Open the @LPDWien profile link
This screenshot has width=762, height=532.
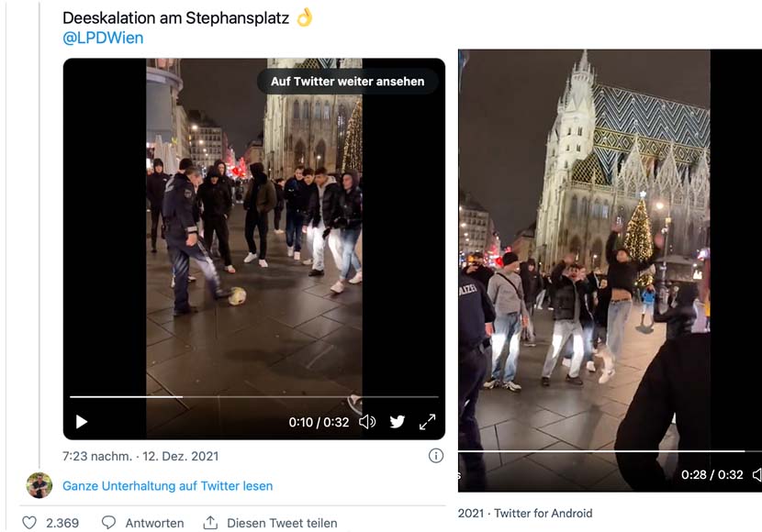click(x=103, y=39)
